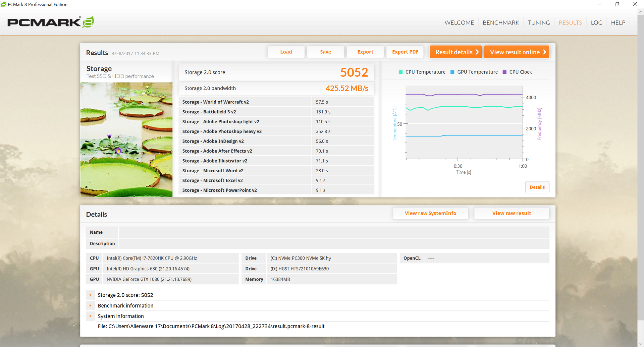Click View raw SystemInfo
This screenshot has width=644, height=347.
[x=430, y=213]
